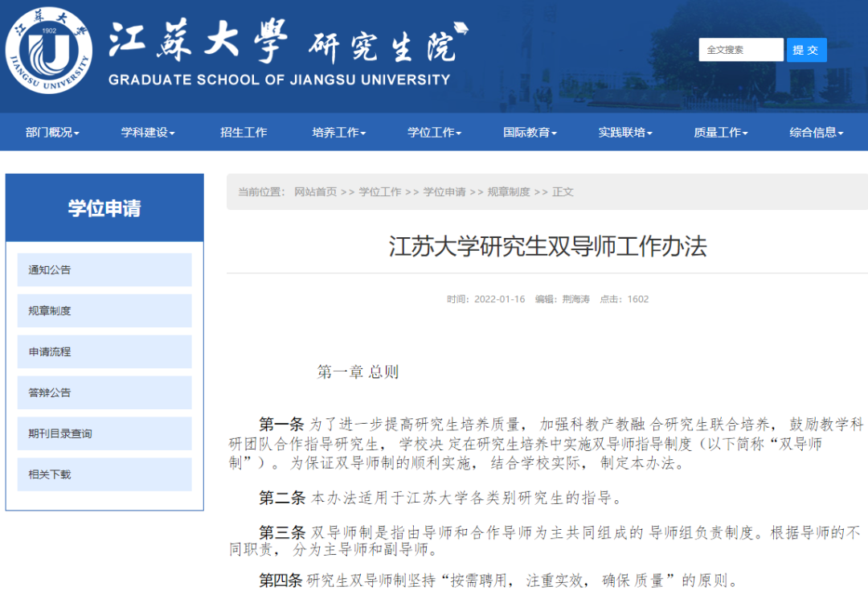Open the 质量工作 dropdown
Image resolution: width=868 pixels, height=595 pixels.
click(x=719, y=132)
